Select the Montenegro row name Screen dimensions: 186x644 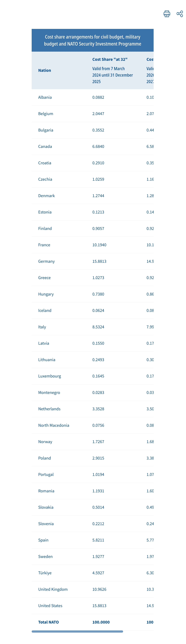coord(49,392)
